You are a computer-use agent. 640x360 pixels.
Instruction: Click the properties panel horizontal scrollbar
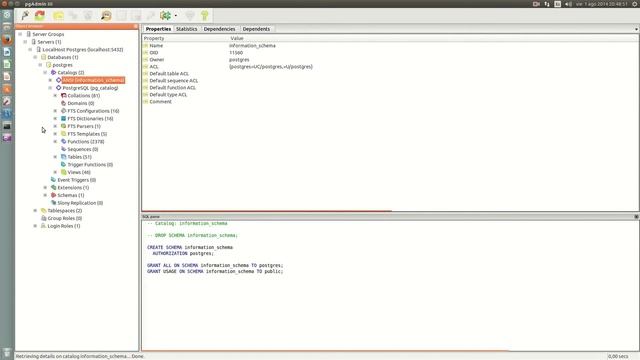267,211
